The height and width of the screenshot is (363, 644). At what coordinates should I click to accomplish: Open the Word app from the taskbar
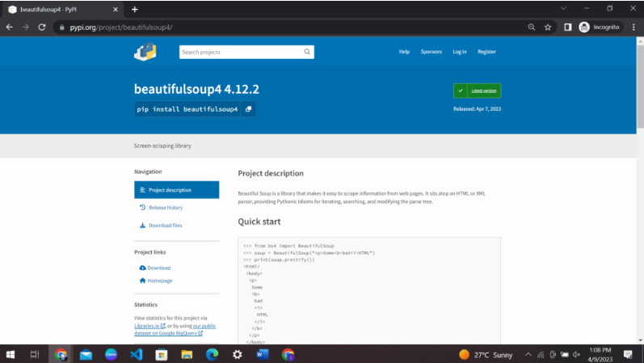click(262, 354)
